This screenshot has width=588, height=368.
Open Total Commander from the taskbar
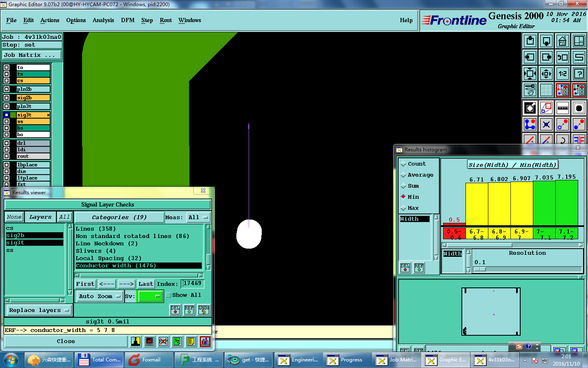[x=99, y=360]
